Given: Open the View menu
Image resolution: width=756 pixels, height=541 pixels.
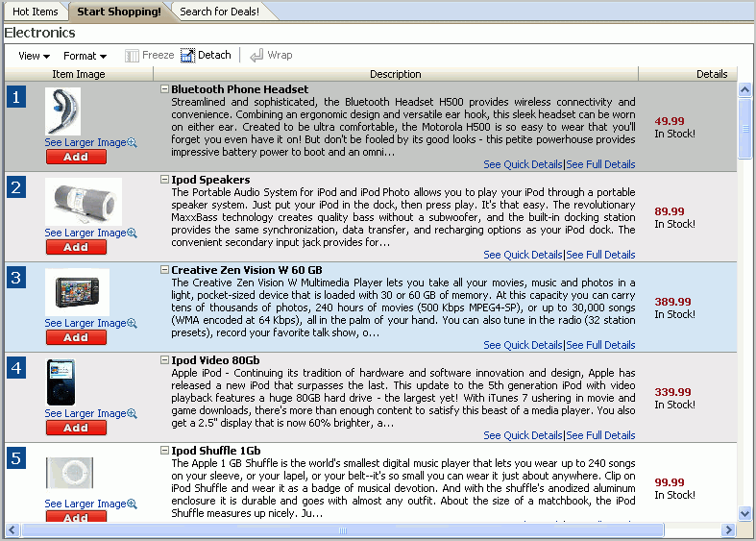Looking at the screenshot, I should click(x=34, y=56).
